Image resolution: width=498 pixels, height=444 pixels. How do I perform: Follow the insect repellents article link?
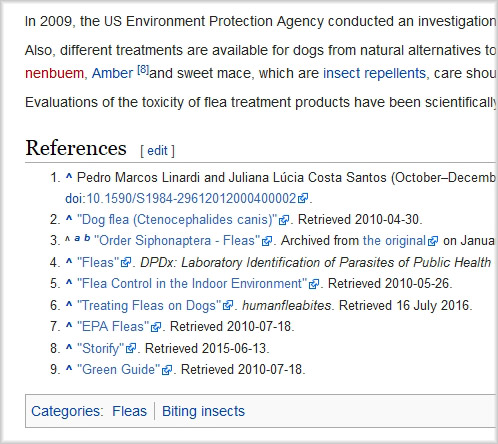point(374,73)
